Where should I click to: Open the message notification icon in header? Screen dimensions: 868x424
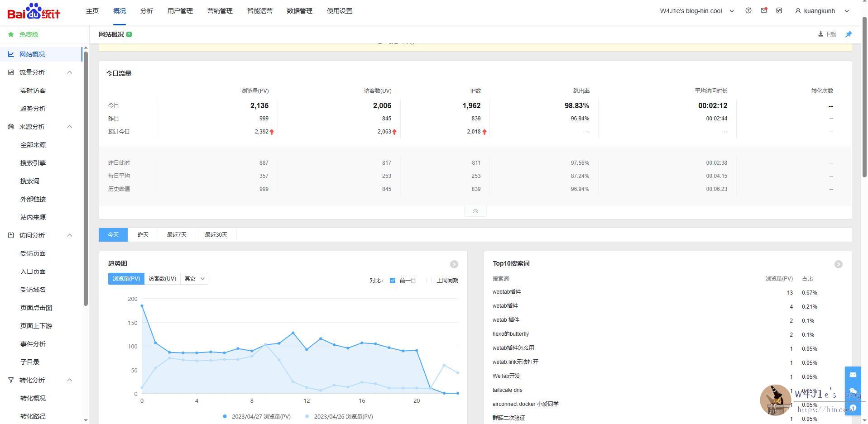(x=764, y=10)
